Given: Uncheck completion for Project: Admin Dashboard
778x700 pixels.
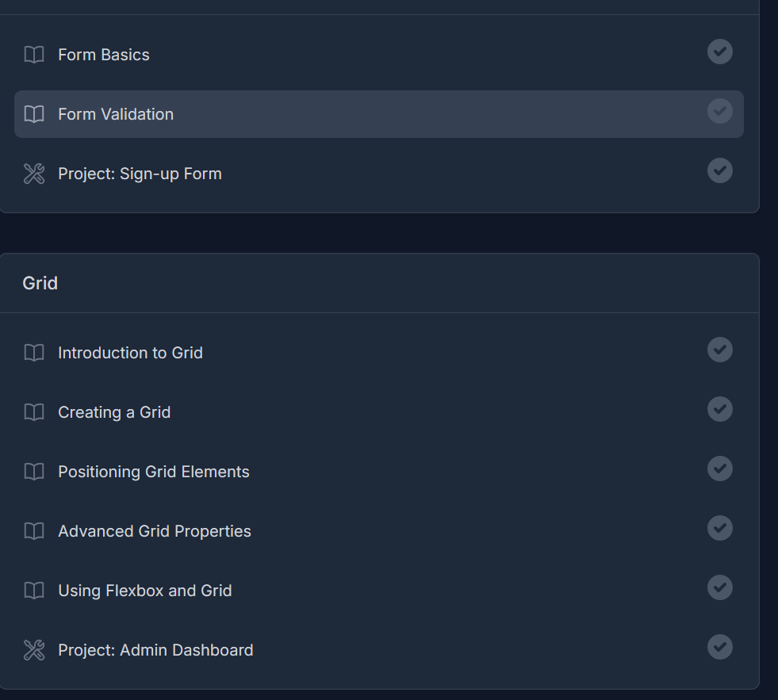Looking at the screenshot, I should point(720,647).
